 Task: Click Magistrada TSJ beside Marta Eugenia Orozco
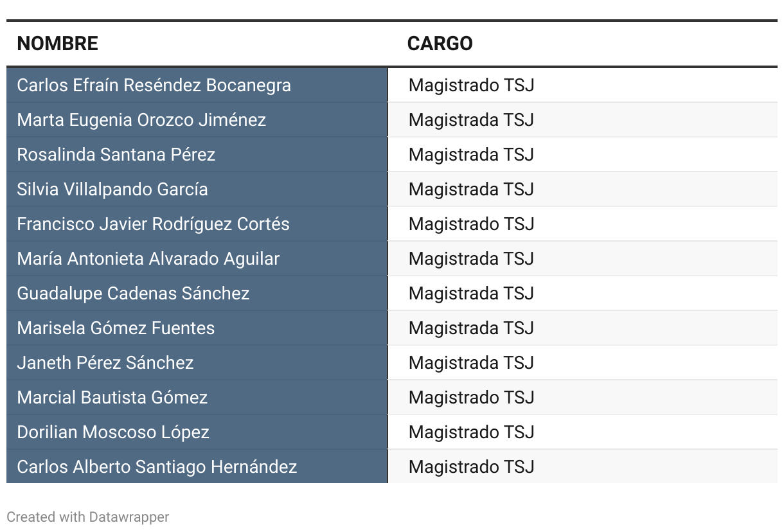(471, 120)
